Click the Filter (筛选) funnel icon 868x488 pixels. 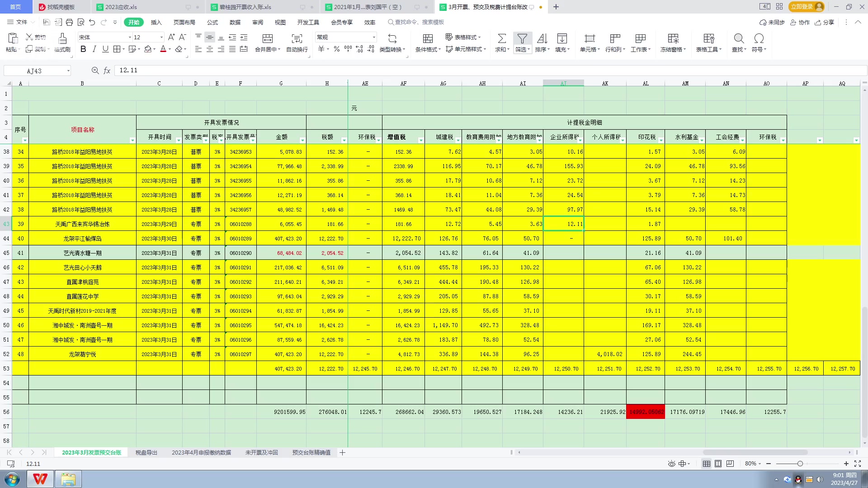(522, 38)
